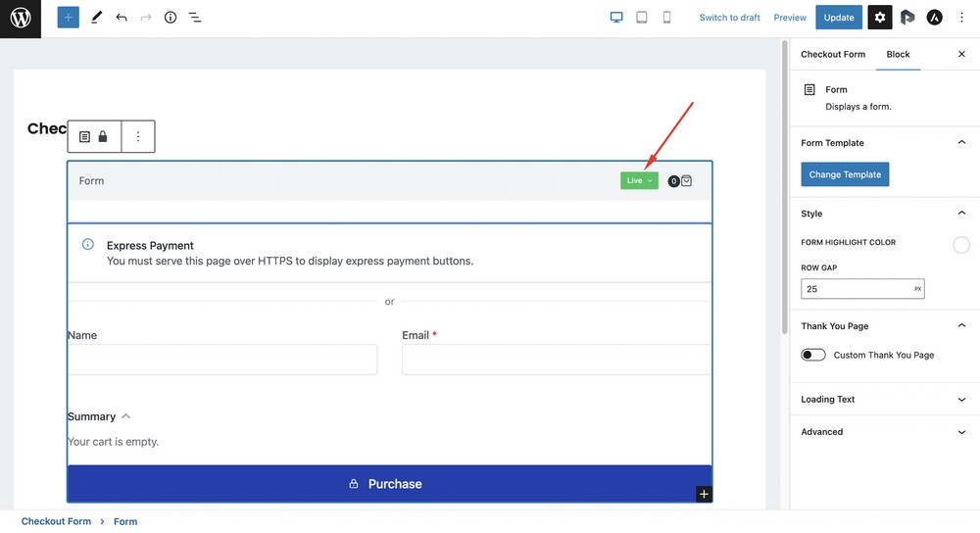Click the 'Form' label in block header

tap(91, 180)
